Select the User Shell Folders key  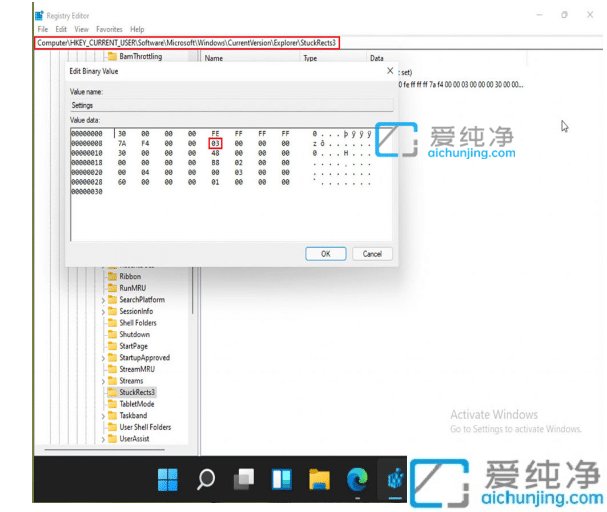point(145,427)
